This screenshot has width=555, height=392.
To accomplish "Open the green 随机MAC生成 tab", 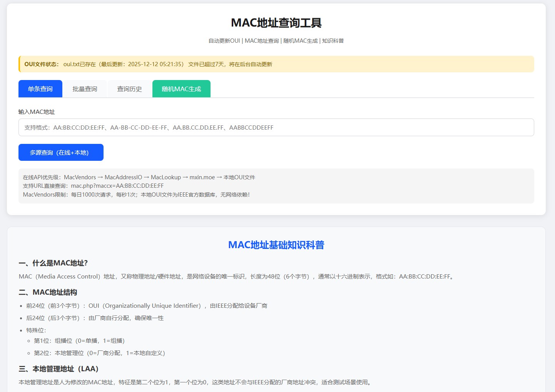I will pyautogui.click(x=181, y=89).
